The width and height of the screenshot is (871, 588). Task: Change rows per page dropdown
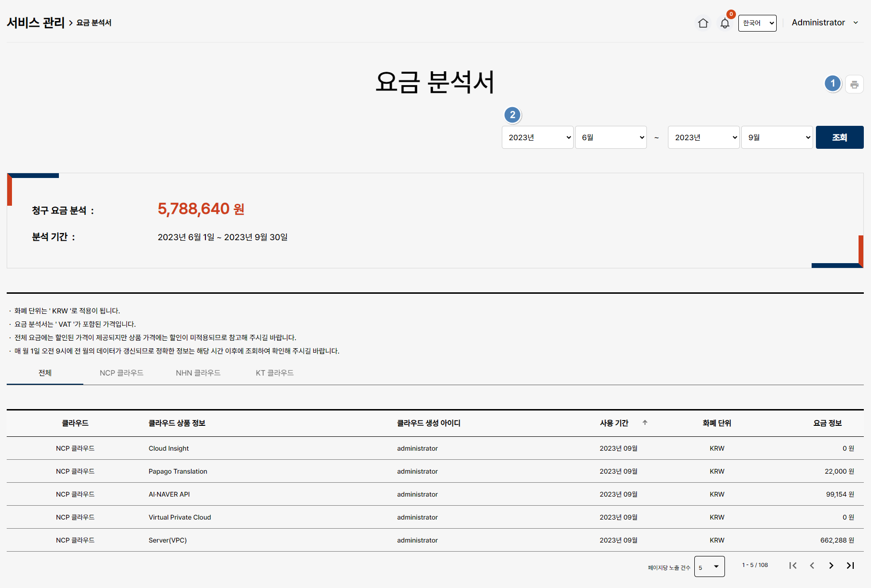[709, 566]
